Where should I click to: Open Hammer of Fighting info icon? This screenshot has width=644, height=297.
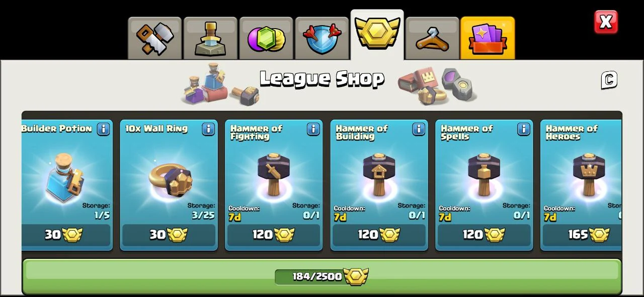pyautogui.click(x=313, y=129)
